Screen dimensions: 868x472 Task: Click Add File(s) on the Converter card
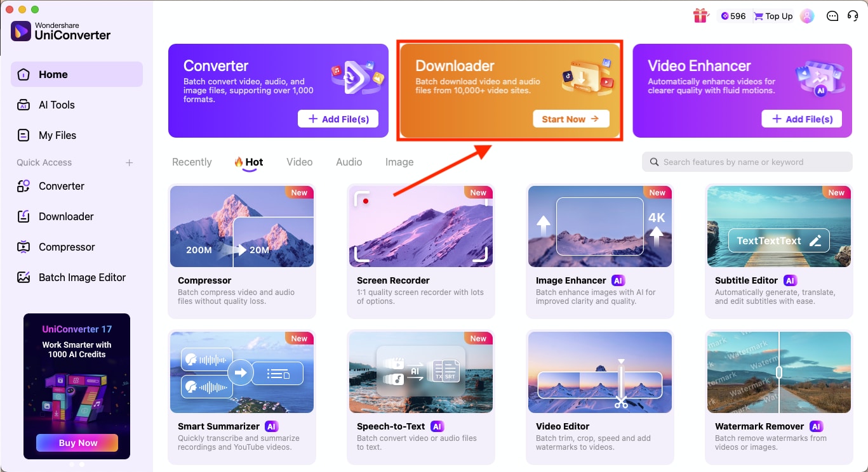(x=338, y=119)
